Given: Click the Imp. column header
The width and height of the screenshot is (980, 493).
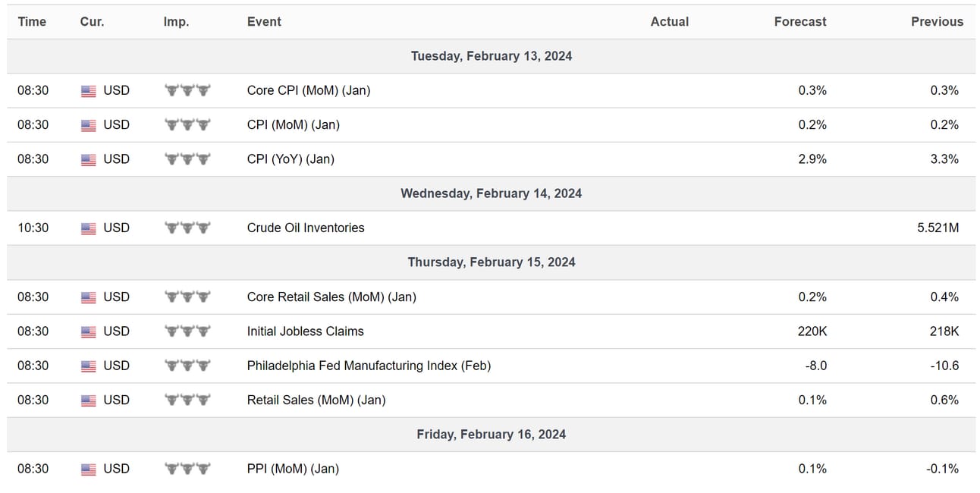Looking at the screenshot, I should pyautogui.click(x=175, y=22).
